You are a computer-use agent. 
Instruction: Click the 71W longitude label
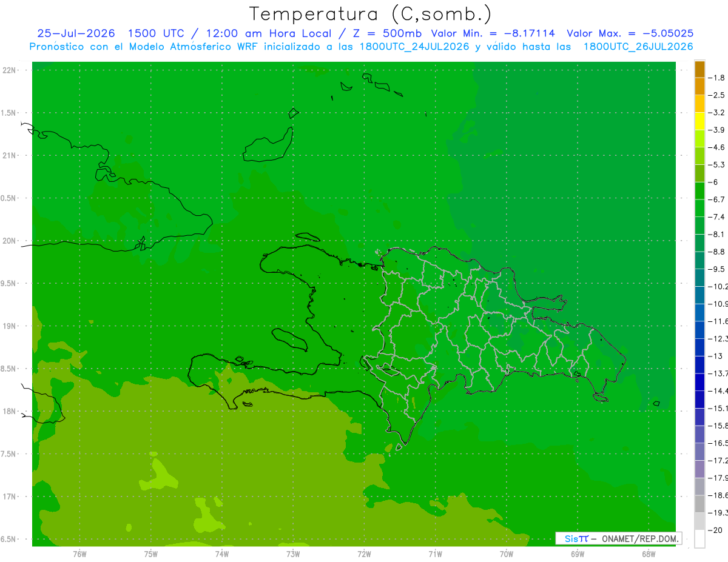435,554
